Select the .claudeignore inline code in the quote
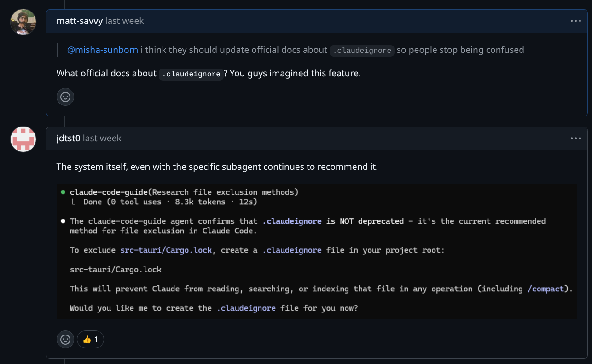 tap(362, 51)
